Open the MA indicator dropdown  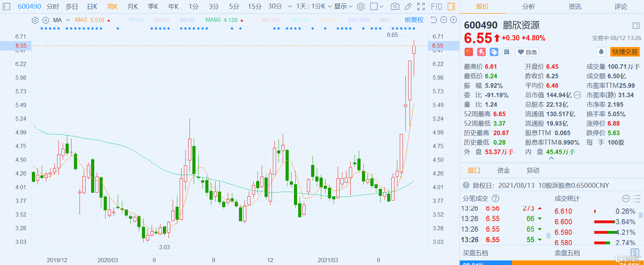point(68,20)
